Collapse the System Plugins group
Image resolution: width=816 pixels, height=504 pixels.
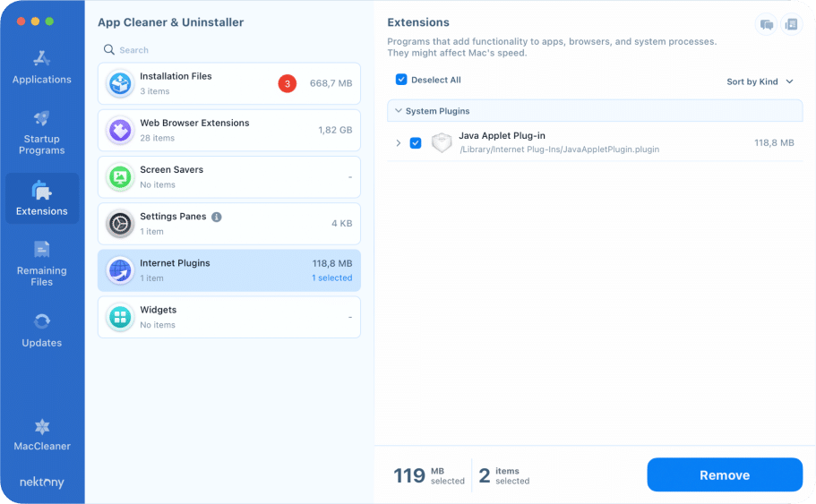[x=398, y=111]
